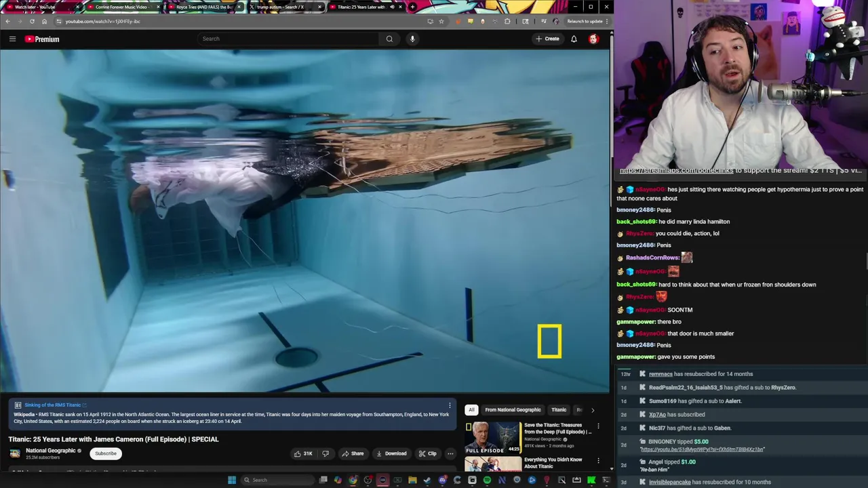Open the browser extensions puzzle icon
This screenshot has height=488, width=868.
click(x=507, y=21)
